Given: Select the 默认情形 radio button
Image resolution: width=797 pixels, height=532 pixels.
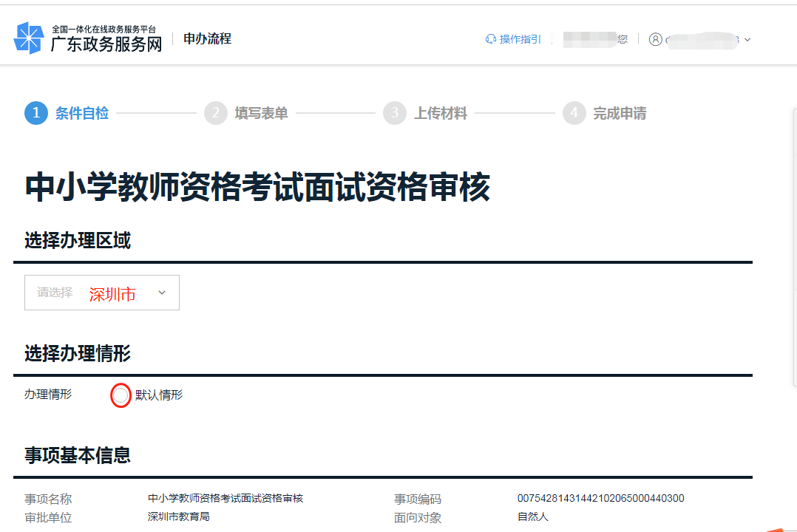Looking at the screenshot, I should coord(121,395).
